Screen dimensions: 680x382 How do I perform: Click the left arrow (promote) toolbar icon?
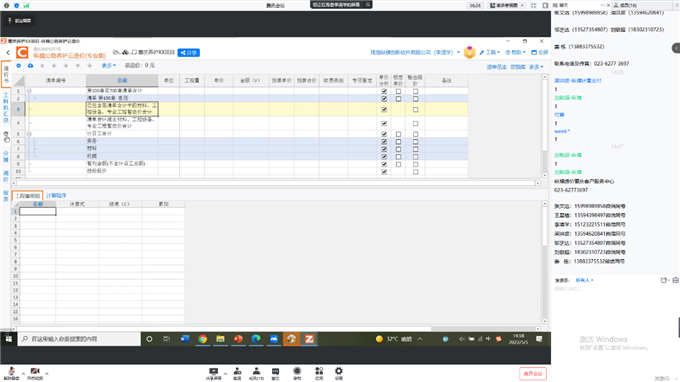pos(54,65)
